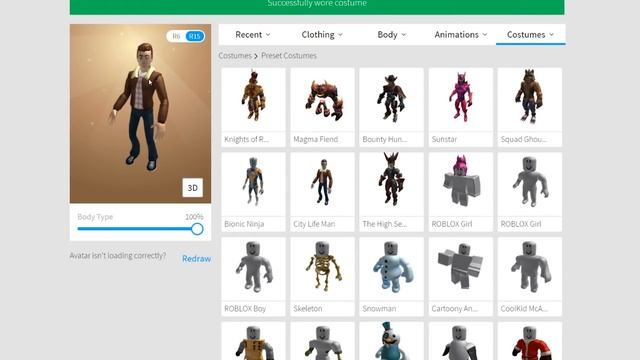Image resolution: width=640 pixels, height=360 pixels.
Task: Open the Body tab
Action: click(x=391, y=35)
